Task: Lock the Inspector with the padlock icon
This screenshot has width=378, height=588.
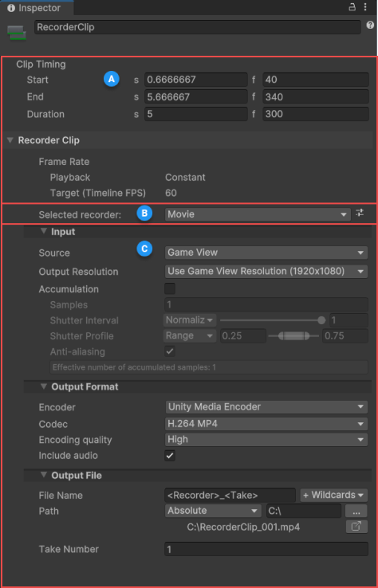Action: click(x=352, y=7)
